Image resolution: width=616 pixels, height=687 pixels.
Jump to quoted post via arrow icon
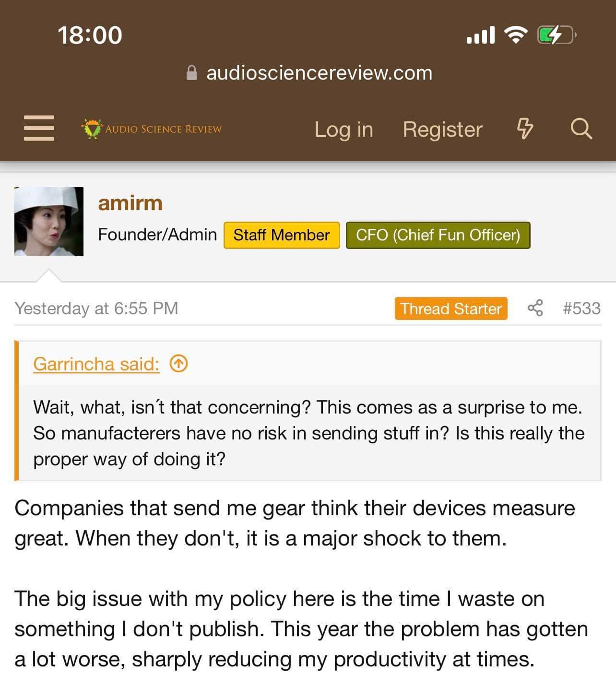pyautogui.click(x=178, y=364)
